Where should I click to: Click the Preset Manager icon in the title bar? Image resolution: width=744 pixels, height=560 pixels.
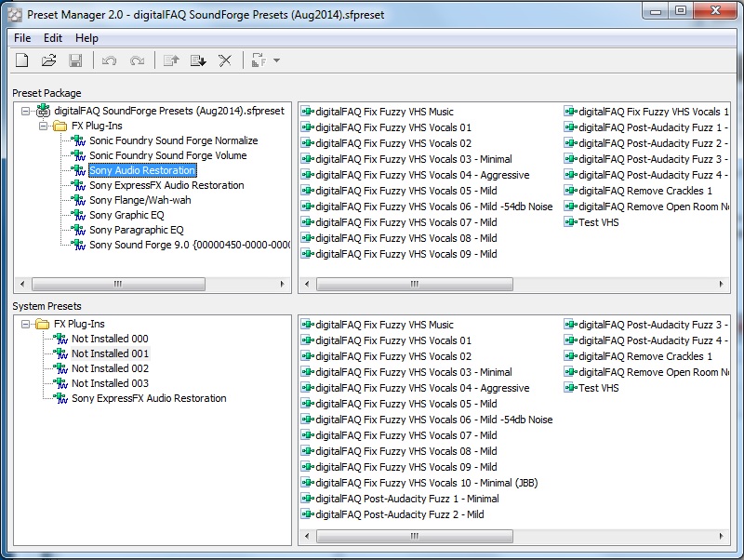click(x=15, y=15)
